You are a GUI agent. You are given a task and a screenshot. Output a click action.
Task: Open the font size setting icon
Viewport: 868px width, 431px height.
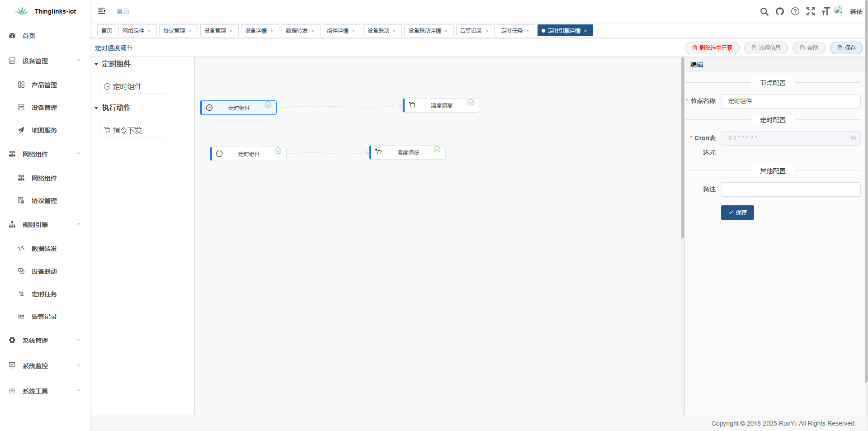(x=826, y=12)
